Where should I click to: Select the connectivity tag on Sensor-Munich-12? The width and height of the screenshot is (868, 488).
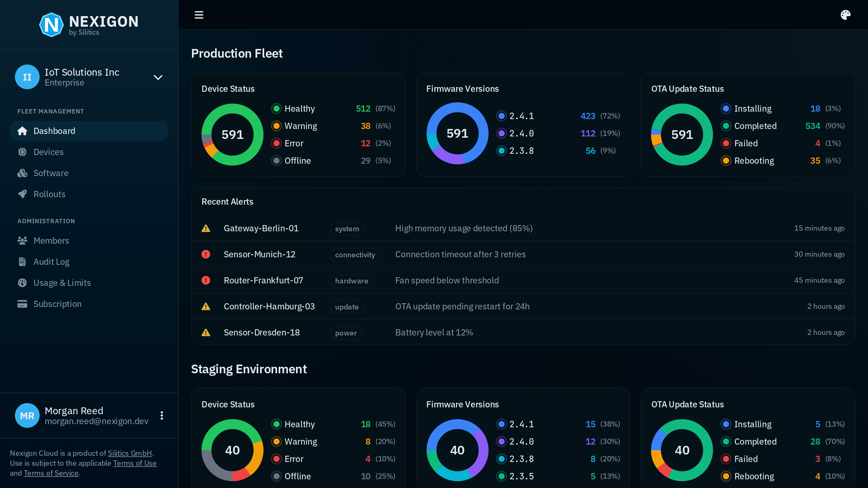point(355,255)
